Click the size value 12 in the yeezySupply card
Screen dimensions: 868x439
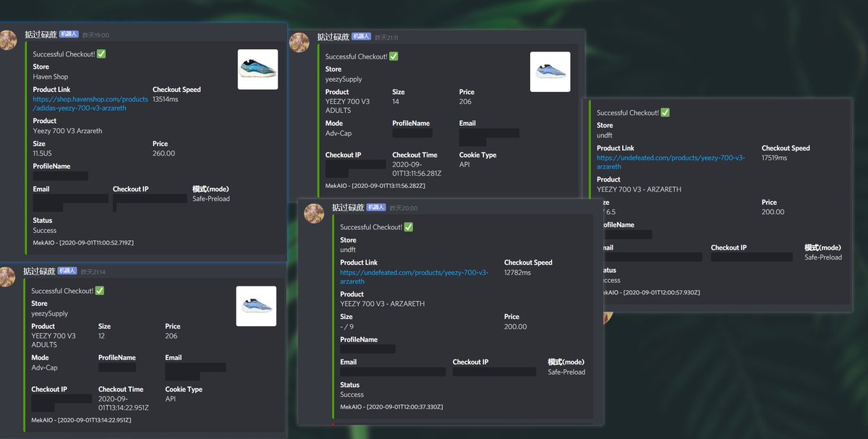(102, 336)
